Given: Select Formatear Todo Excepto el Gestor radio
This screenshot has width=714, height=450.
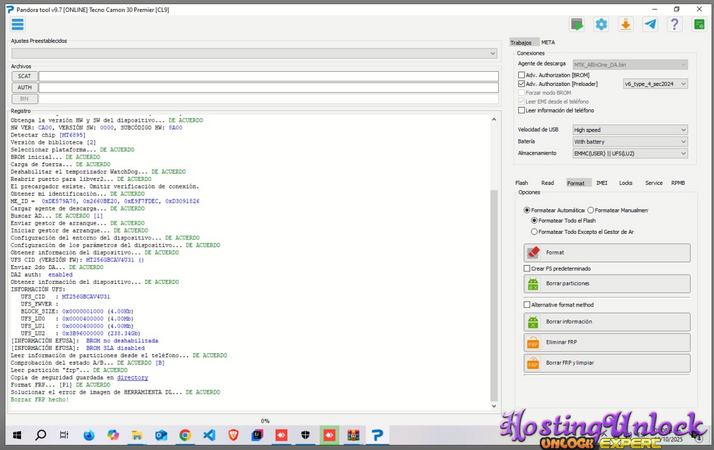Looking at the screenshot, I should click(x=534, y=232).
